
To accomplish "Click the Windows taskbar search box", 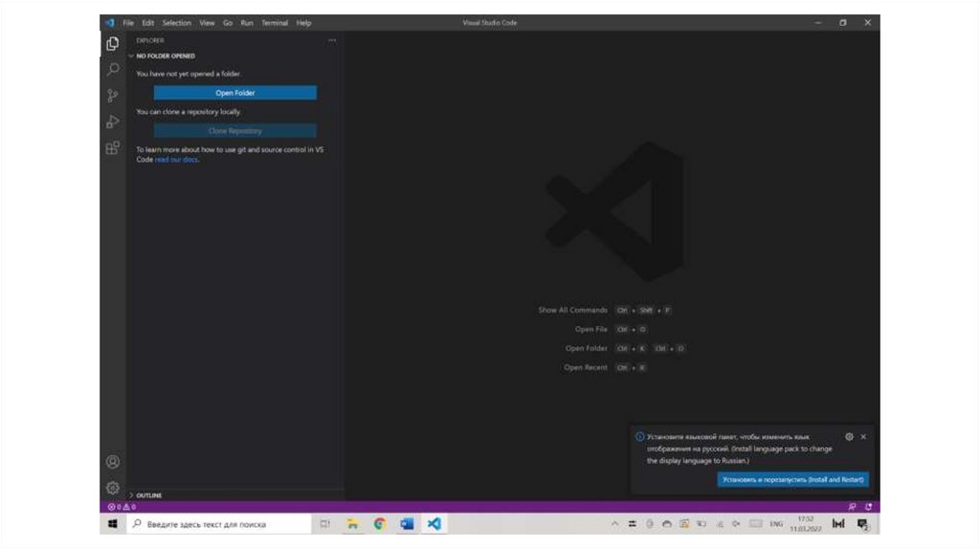I will tap(219, 524).
